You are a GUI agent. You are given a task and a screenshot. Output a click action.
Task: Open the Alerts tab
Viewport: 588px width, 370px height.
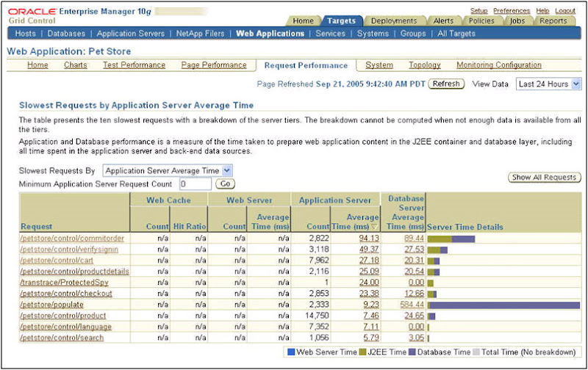pos(443,21)
